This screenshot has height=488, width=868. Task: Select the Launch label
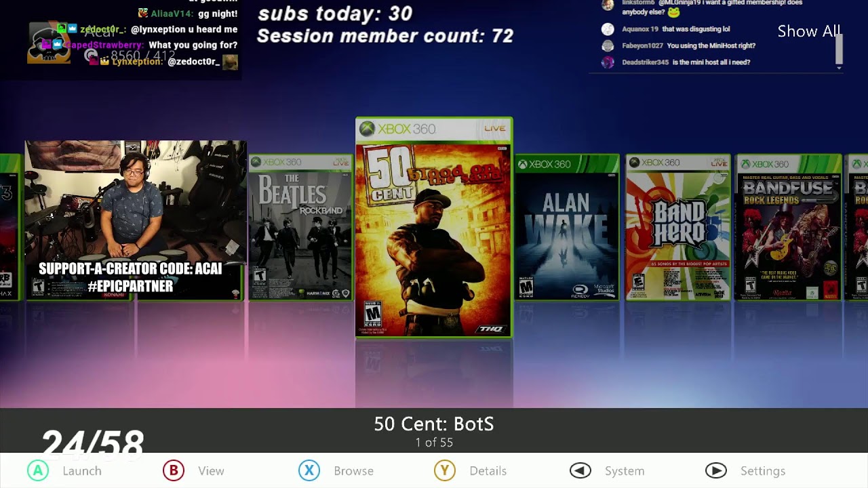pos(82,471)
